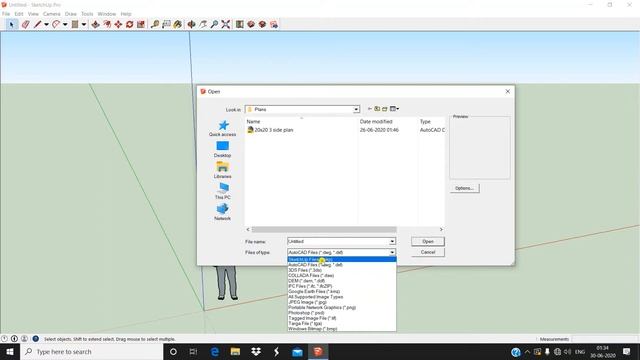Image resolution: width=640 pixels, height=360 pixels.
Task: Choose Portable Network Graphics (*.png) type
Action: (x=342, y=308)
